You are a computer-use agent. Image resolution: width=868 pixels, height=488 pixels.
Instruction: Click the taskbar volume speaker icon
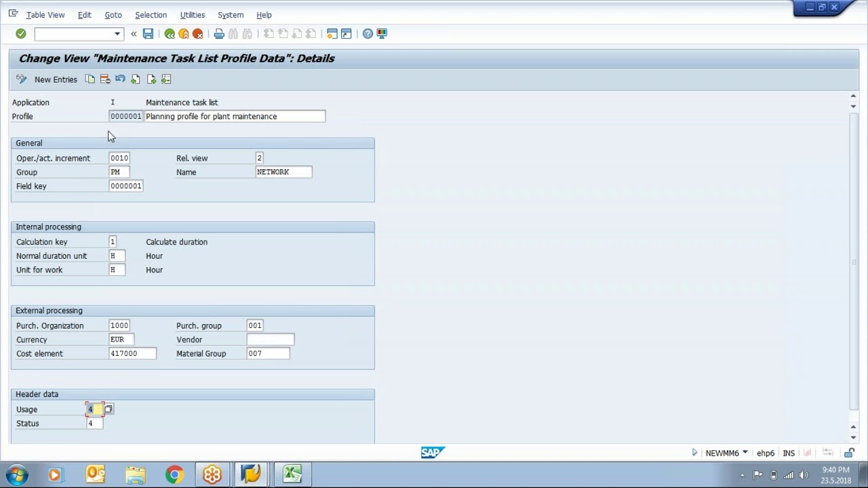tap(804, 475)
